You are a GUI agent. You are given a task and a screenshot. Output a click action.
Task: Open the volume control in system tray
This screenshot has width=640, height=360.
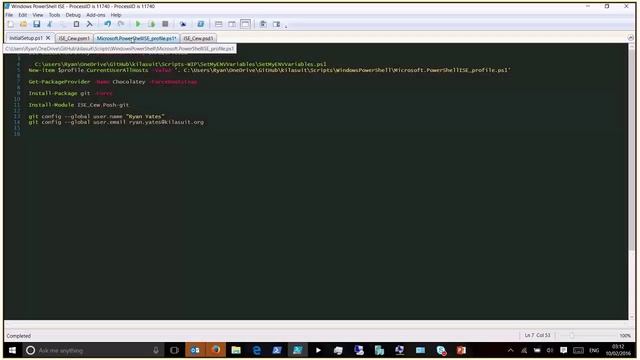click(x=550, y=350)
